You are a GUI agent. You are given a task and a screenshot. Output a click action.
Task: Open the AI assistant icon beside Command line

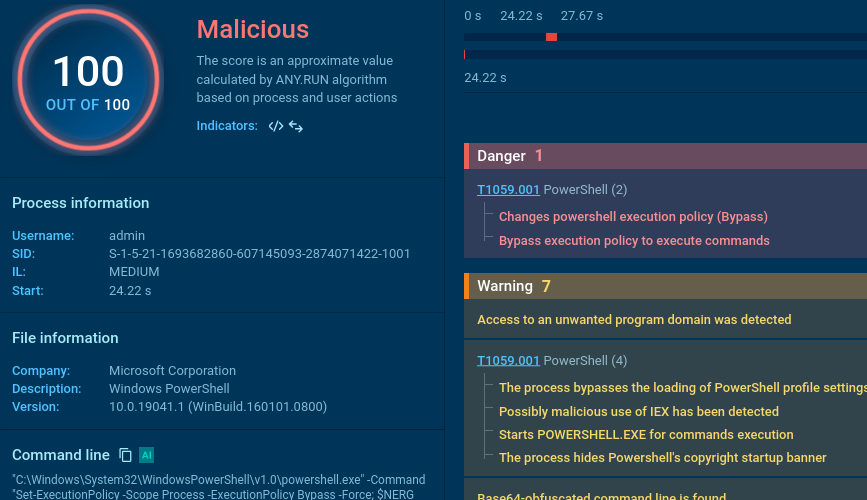click(x=146, y=455)
